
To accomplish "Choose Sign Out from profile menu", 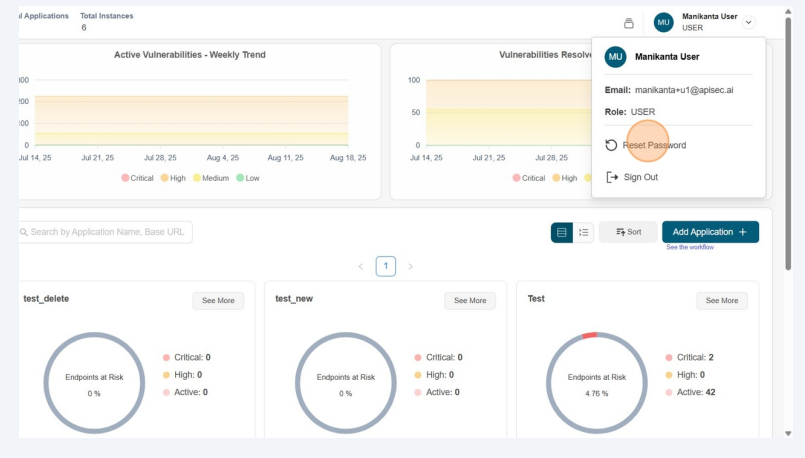I will click(x=640, y=177).
